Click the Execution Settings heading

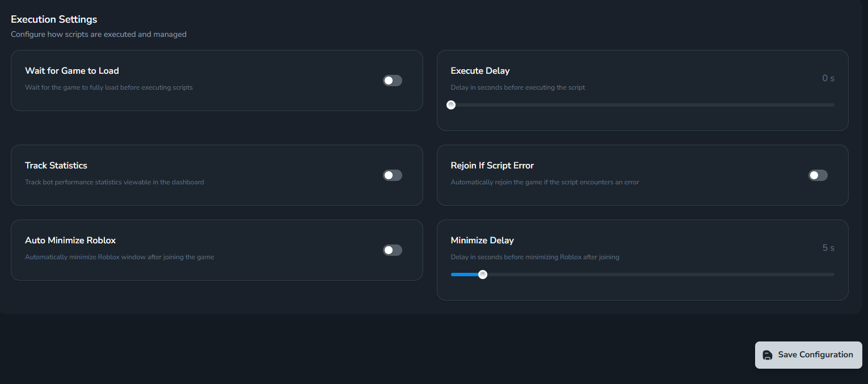[x=54, y=19]
